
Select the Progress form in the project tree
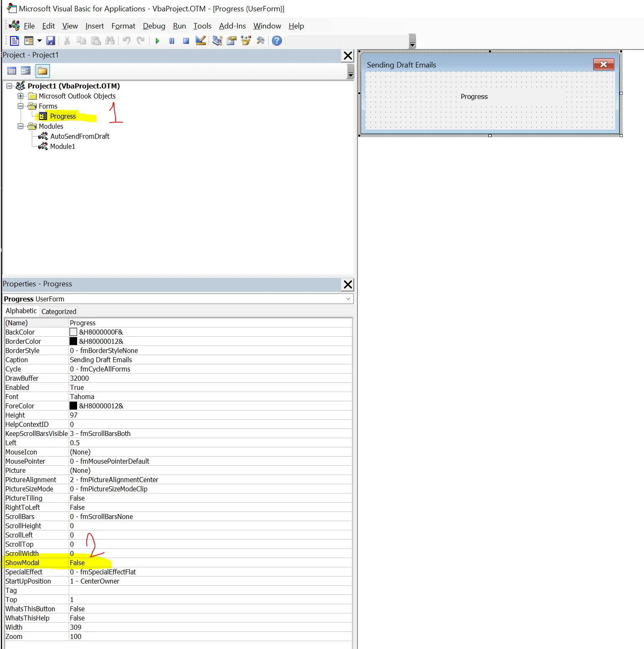click(x=63, y=116)
